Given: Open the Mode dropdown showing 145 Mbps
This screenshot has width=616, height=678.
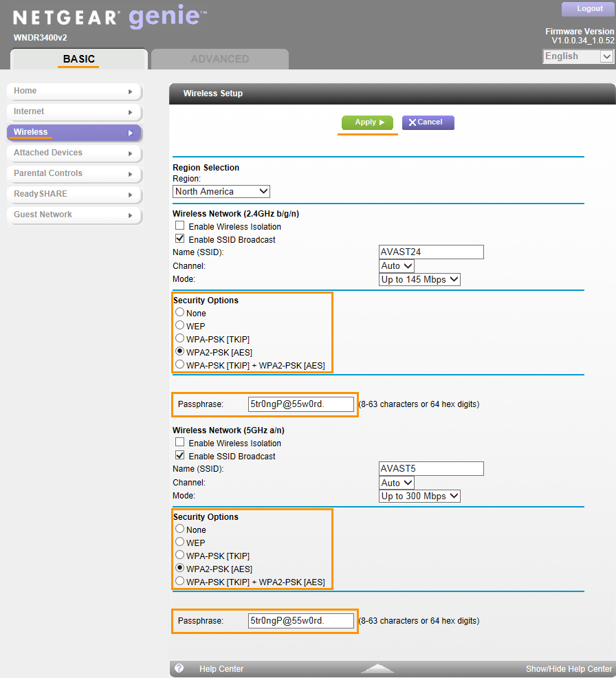Looking at the screenshot, I should (x=419, y=279).
